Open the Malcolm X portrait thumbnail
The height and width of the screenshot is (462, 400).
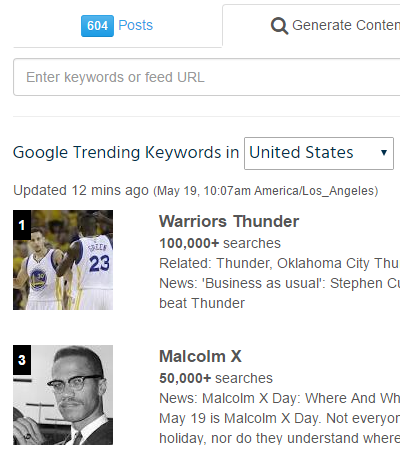click(63, 395)
